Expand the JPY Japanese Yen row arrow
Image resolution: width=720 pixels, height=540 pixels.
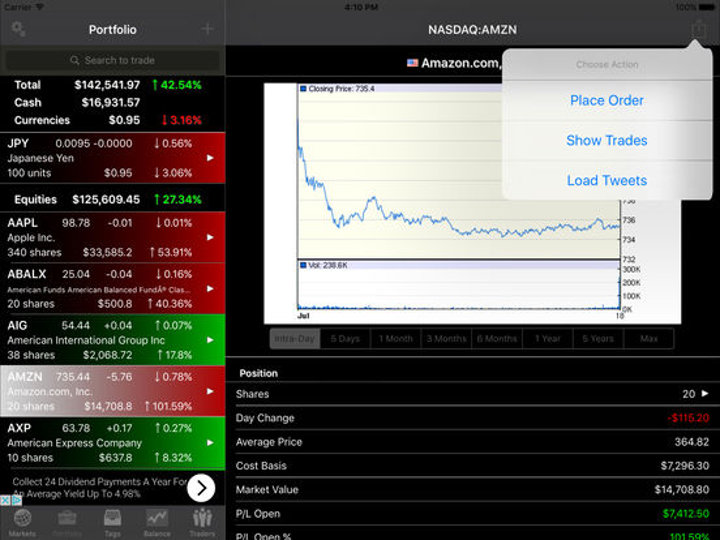tap(210, 158)
